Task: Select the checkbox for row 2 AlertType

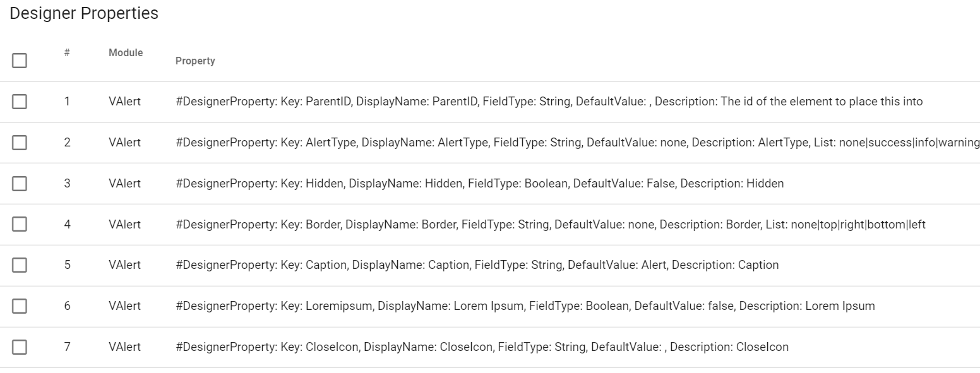Action: (20, 143)
